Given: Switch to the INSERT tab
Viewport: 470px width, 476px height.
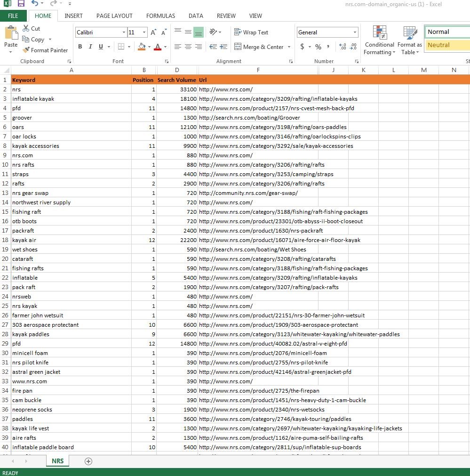Looking at the screenshot, I should coord(73,16).
